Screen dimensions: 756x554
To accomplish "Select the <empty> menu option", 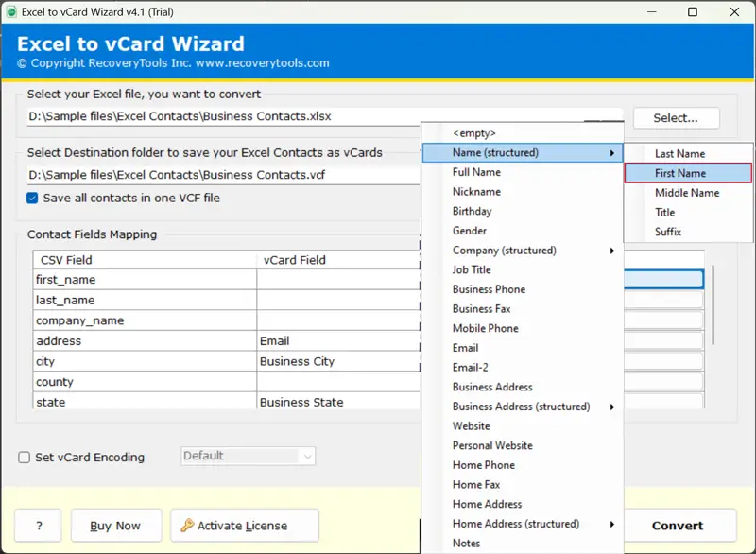I will (473, 133).
